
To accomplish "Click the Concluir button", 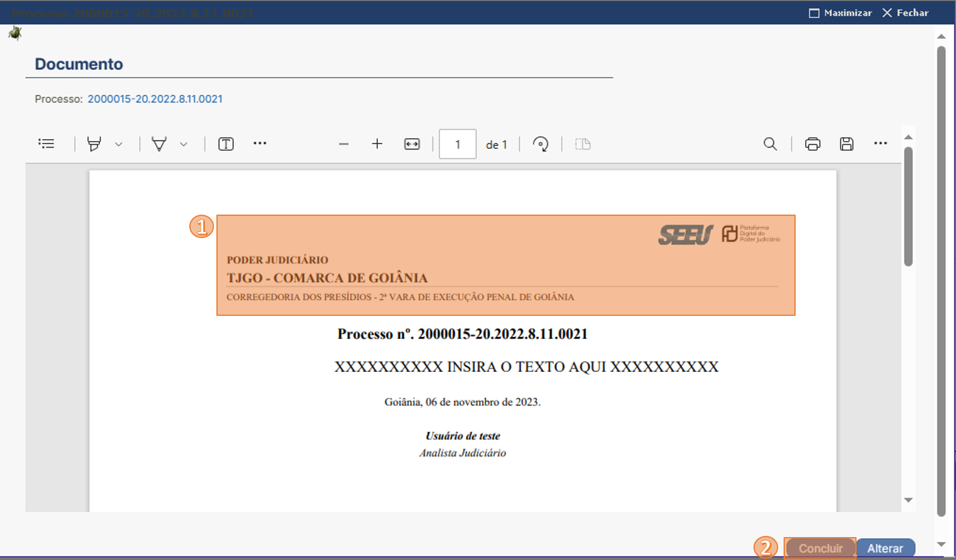I will [x=820, y=549].
